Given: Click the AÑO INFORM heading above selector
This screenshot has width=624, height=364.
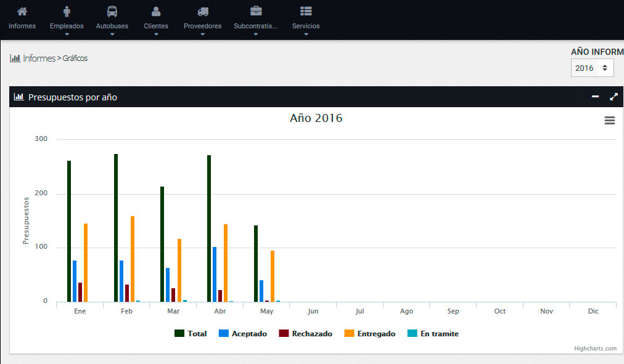Looking at the screenshot, I should [597, 52].
